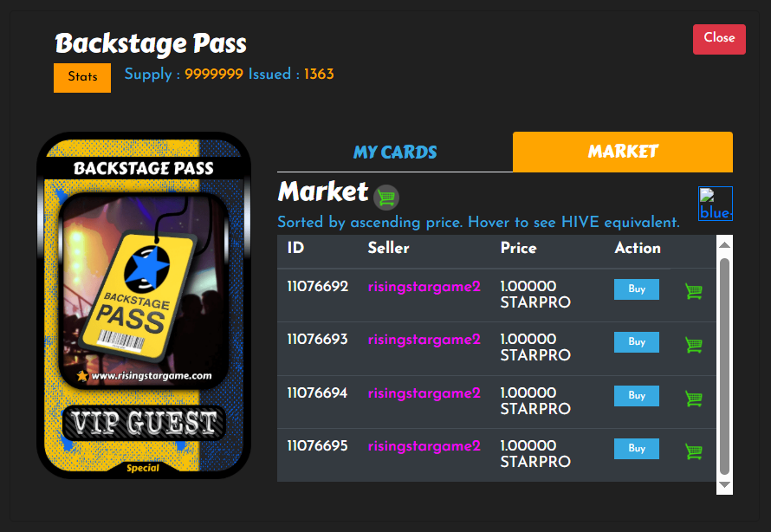The image size is (771, 532).
Task: Click the ID column header
Action: 295,248
